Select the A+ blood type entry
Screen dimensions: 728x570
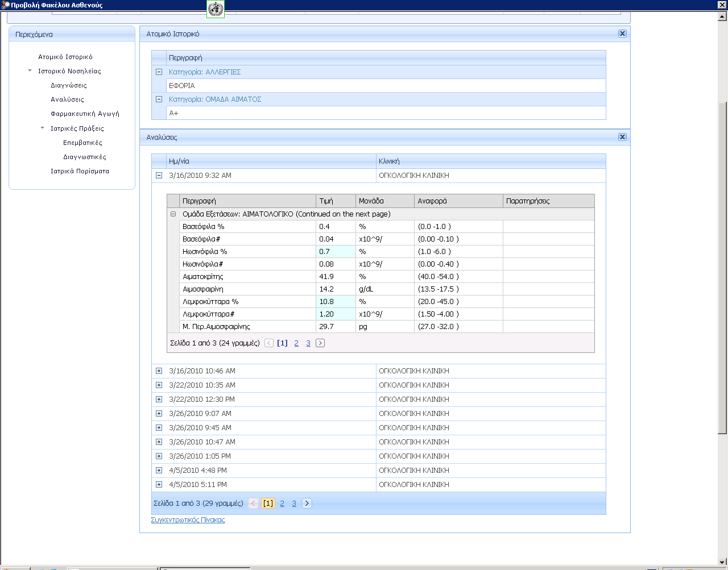pyautogui.click(x=386, y=113)
